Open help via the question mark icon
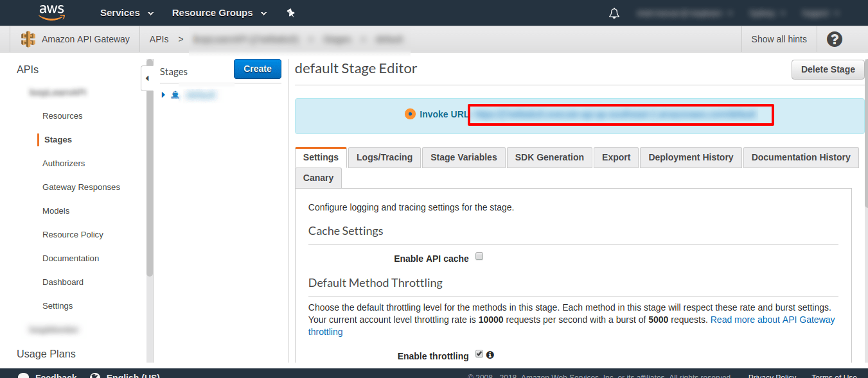 pyautogui.click(x=834, y=39)
